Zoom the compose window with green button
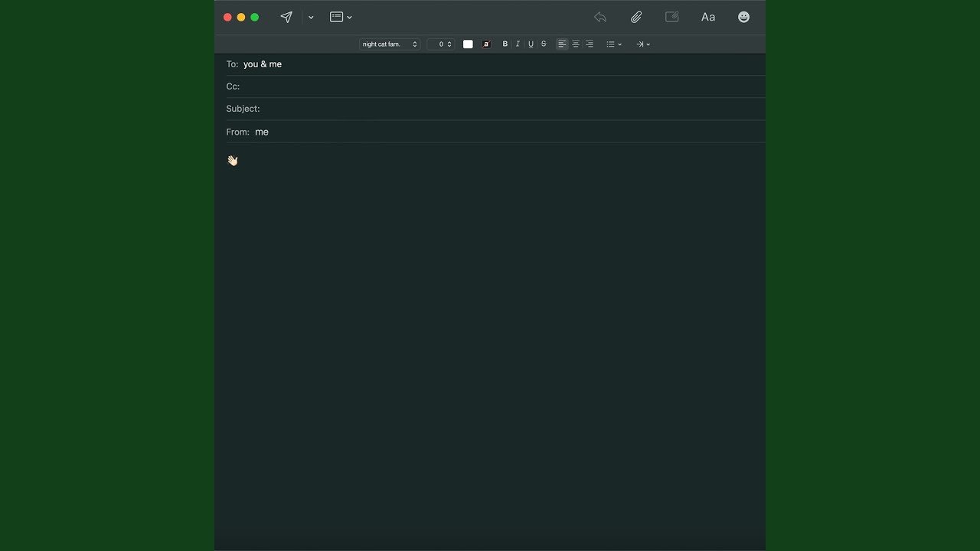 tap(255, 17)
